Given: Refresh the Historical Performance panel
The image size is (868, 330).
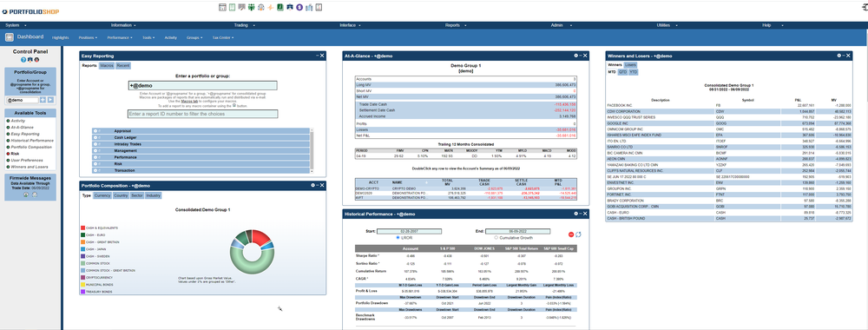Looking at the screenshot, I should (578, 234).
